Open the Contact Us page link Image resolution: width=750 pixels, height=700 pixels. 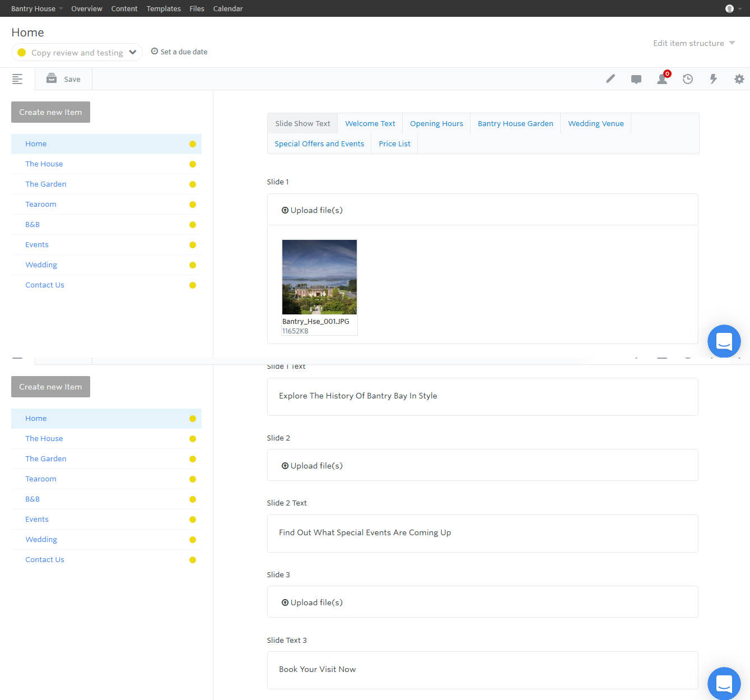point(45,285)
